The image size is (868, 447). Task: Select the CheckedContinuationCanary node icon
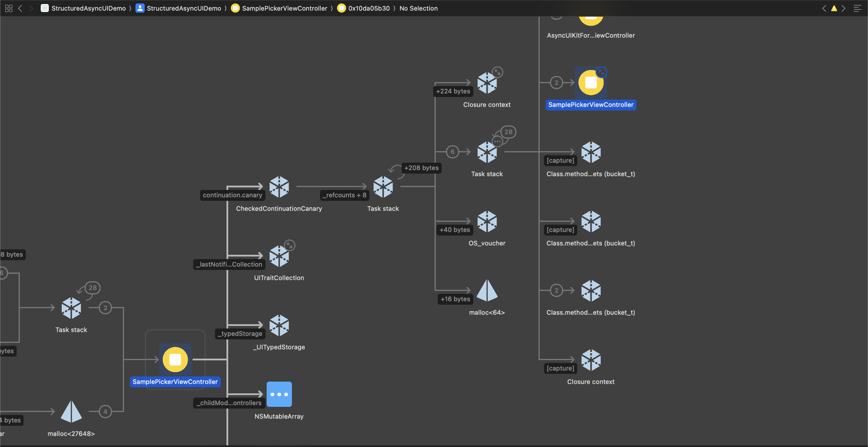coord(279,186)
